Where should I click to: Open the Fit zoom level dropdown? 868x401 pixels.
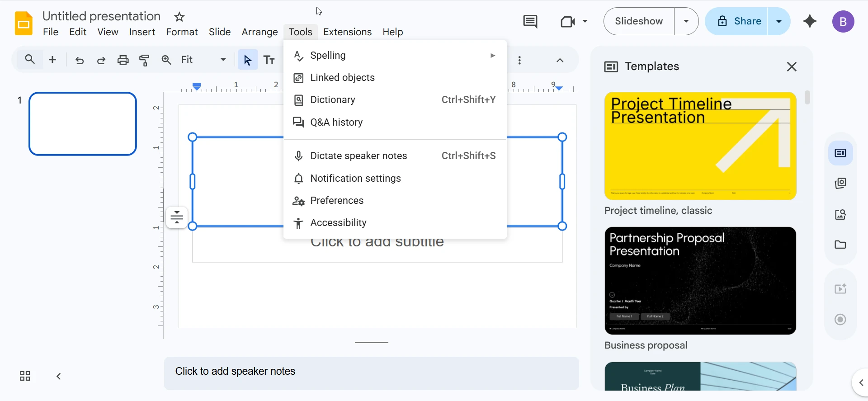click(203, 60)
